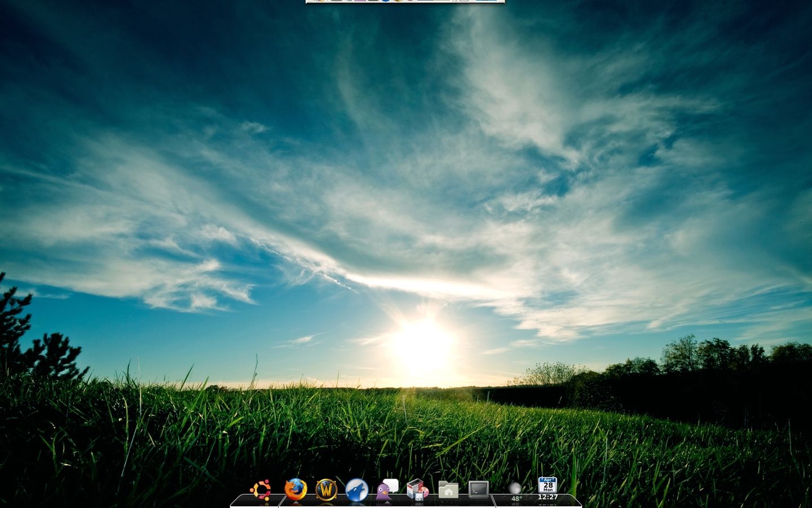Open the software package installer icon
The width and height of the screenshot is (812, 508).
pos(417,490)
